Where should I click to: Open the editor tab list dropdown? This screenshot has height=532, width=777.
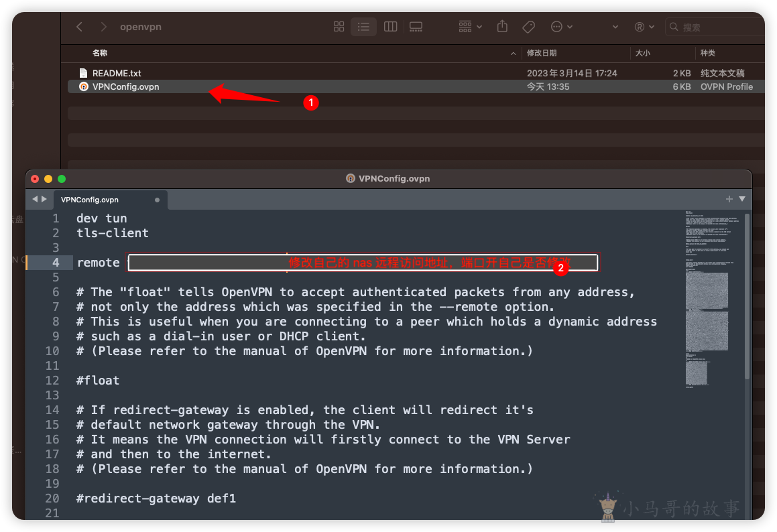742,199
